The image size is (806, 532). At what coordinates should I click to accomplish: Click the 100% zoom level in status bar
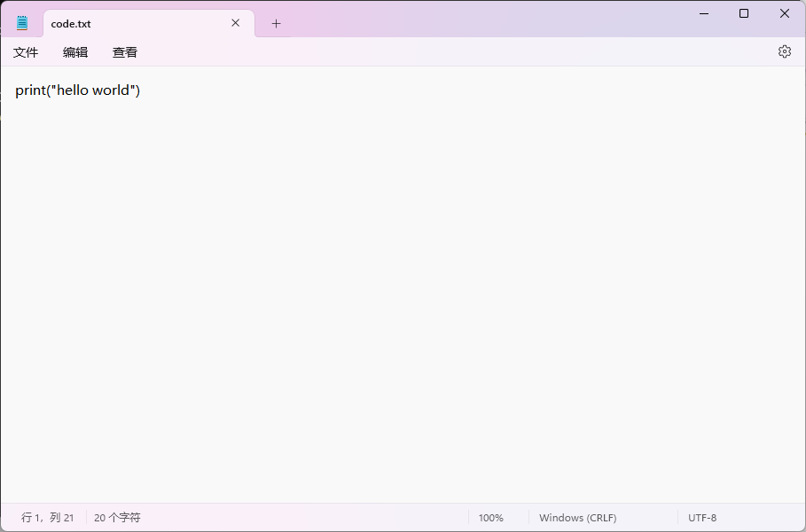click(490, 518)
